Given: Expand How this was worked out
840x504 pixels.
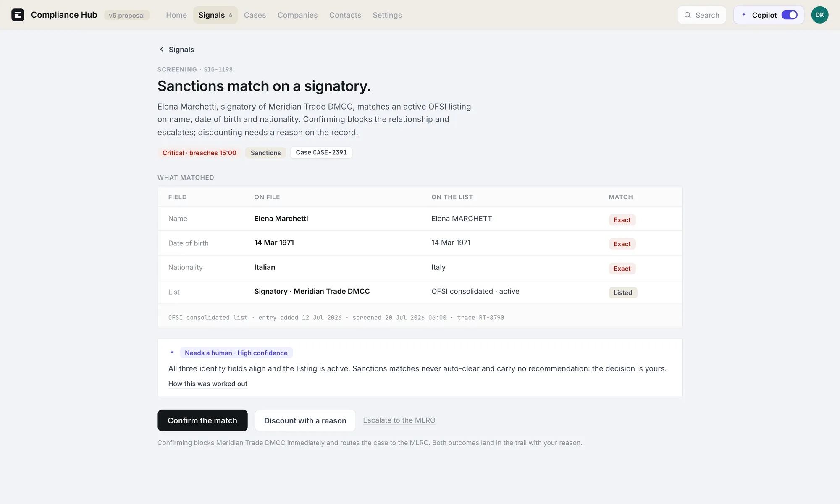Looking at the screenshot, I should pyautogui.click(x=208, y=384).
